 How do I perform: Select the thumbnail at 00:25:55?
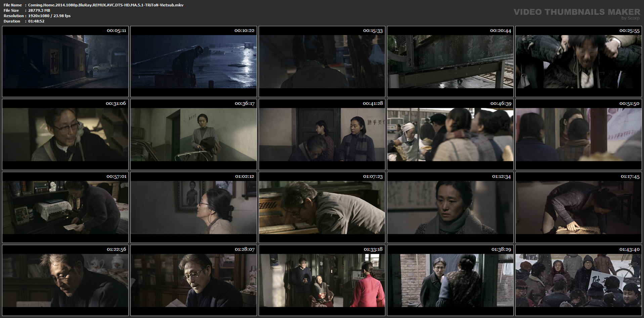(578, 62)
